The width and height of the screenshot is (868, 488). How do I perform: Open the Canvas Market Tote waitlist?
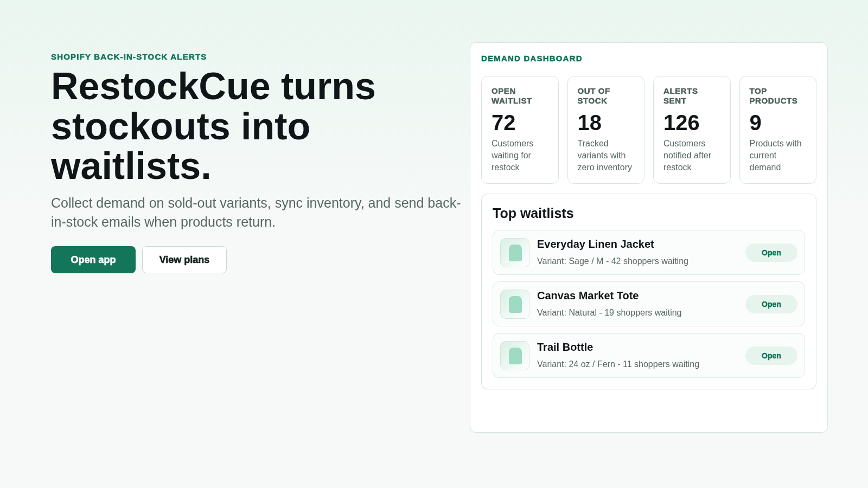click(x=771, y=304)
